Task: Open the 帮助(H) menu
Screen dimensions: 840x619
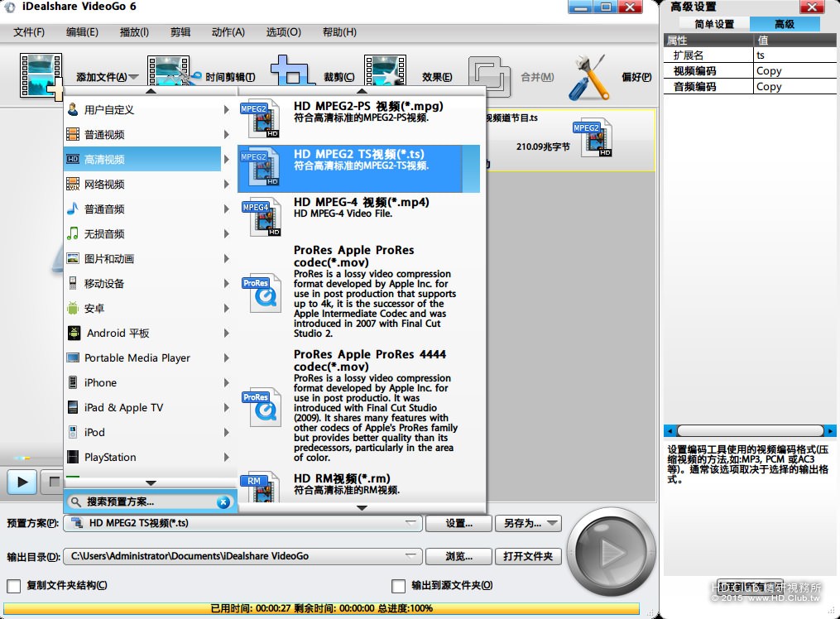Action: (339, 32)
